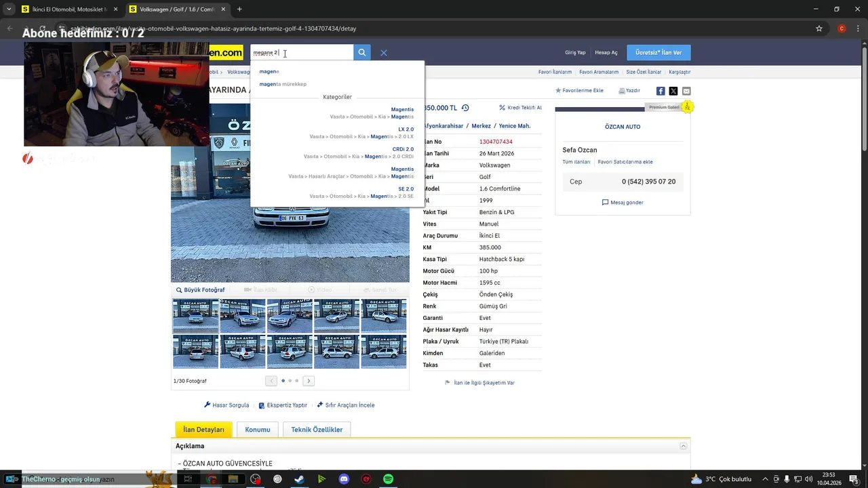The image size is (868, 488).
Task: Go to previous photo thumbnails page
Action: pyautogui.click(x=271, y=381)
